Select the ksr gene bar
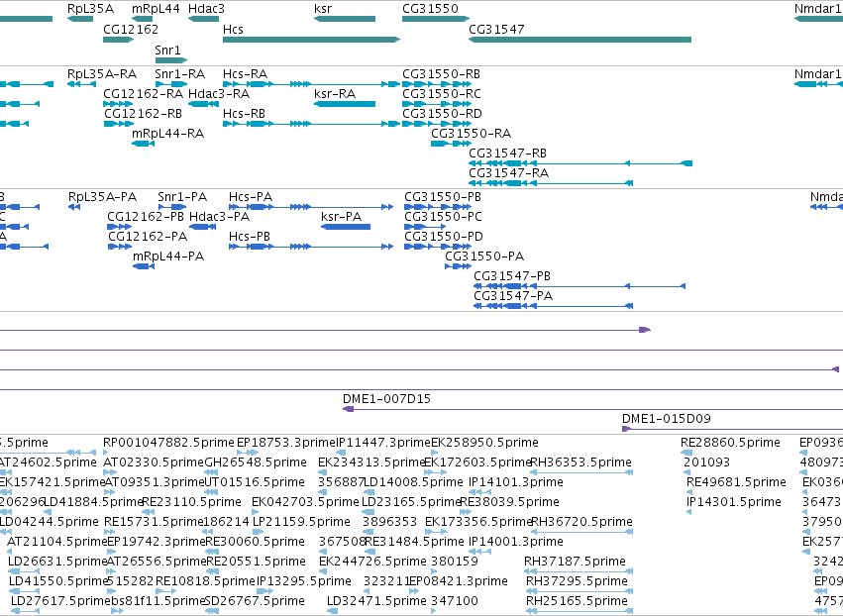The width and height of the screenshot is (843, 616). 345,19
